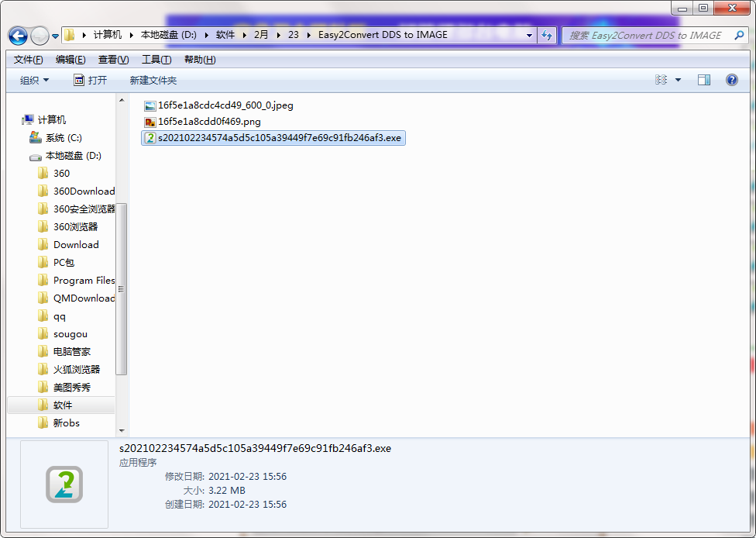Viewport: 756px width, 538px height.
Task: Click the 修改日期 value 2021-02-23 15:56
Action: click(247, 477)
